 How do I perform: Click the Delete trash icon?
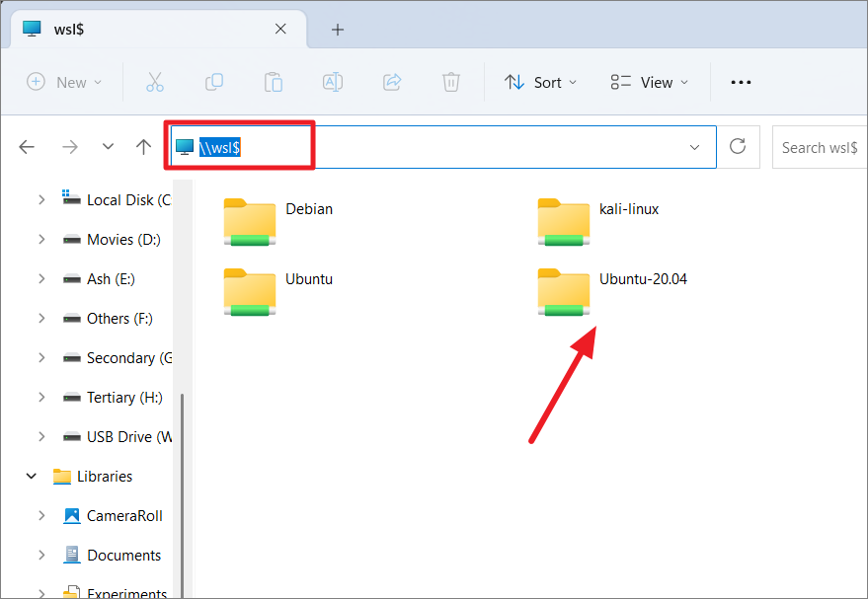click(x=451, y=82)
